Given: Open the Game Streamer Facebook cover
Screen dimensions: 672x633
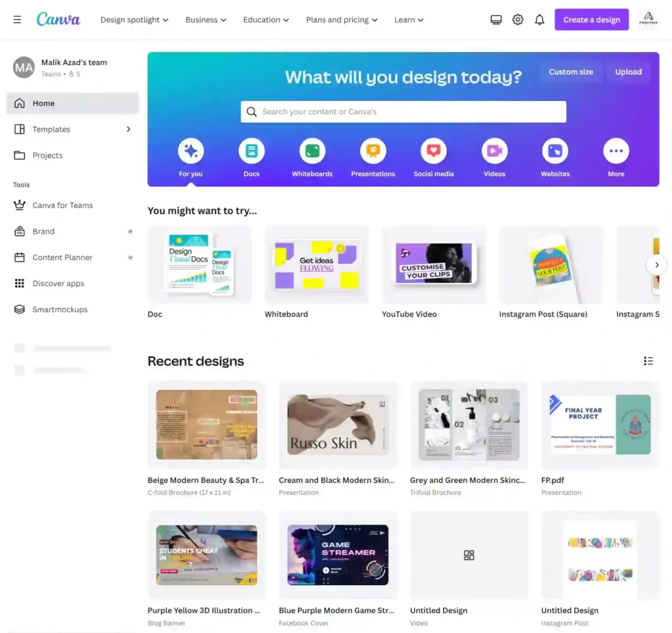Looking at the screenshot, I should tap(338, 555).
